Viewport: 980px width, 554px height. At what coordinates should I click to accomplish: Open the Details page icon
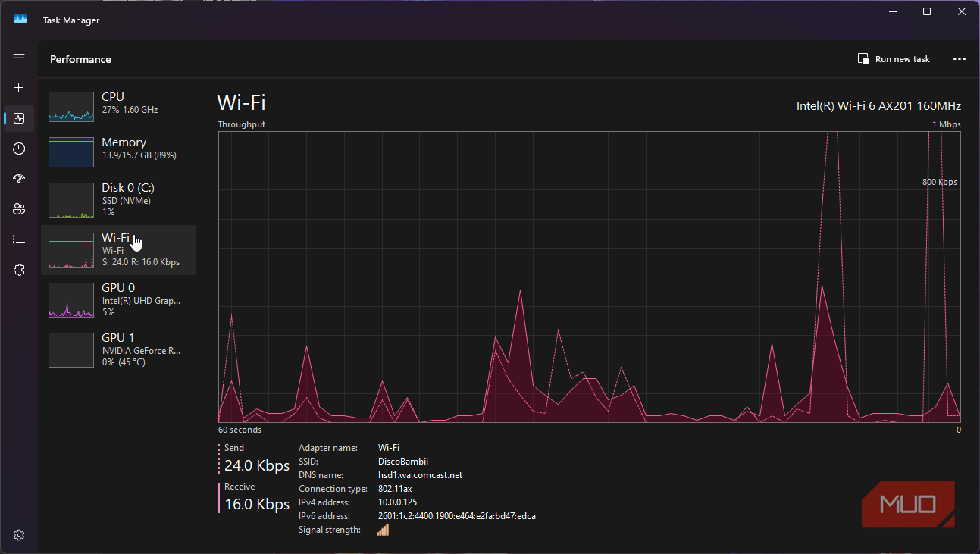19,239
